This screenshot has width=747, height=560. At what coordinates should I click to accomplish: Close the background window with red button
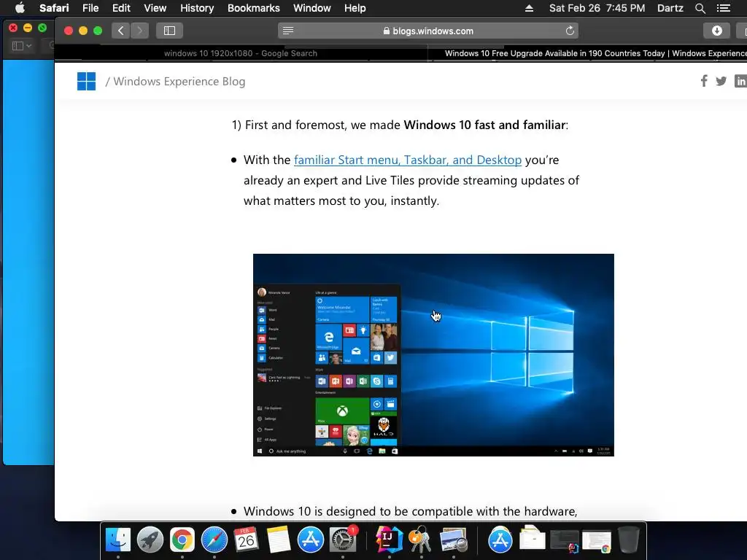tap(13, 28)
